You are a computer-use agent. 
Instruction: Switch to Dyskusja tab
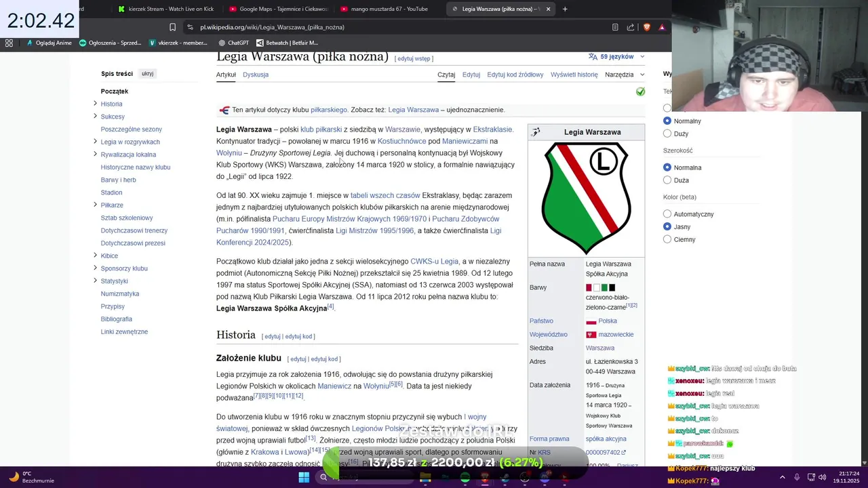[x=256, y=75]
